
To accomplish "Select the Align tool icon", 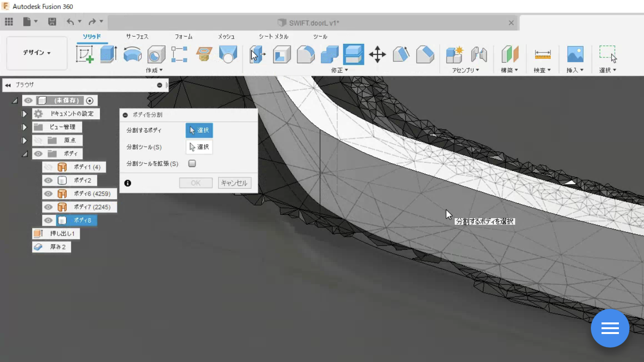I will 401,54.
